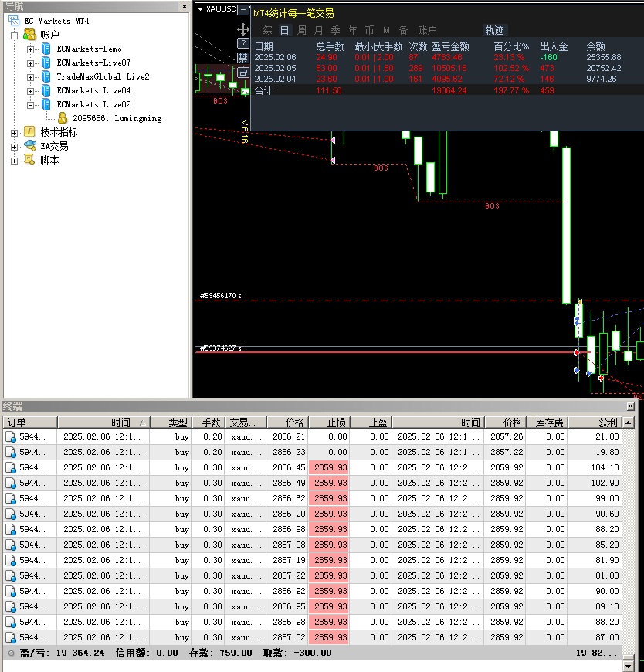Sort by the 库存费 swap column header

[547, 423]
